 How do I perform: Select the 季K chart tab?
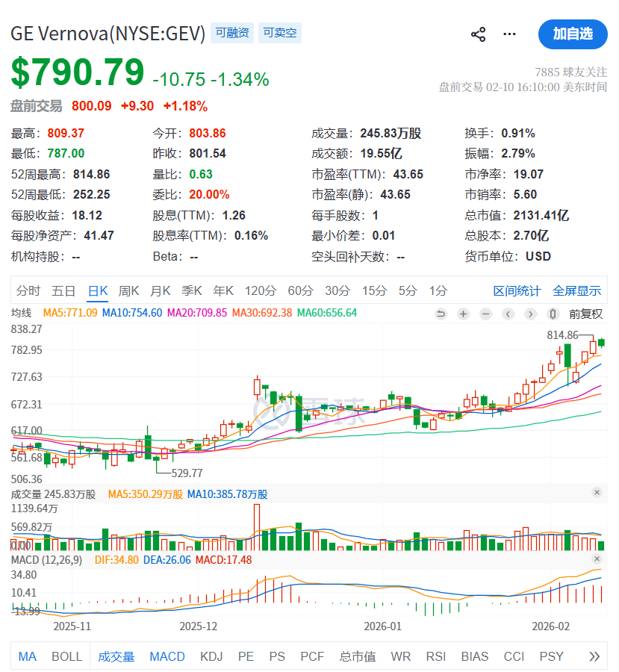point(192,291)
